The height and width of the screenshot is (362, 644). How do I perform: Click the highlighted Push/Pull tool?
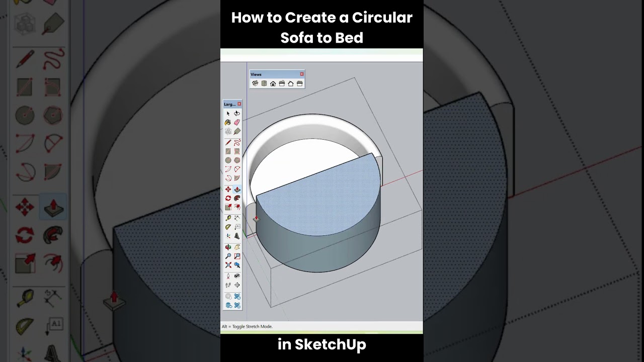coord(237,190)
